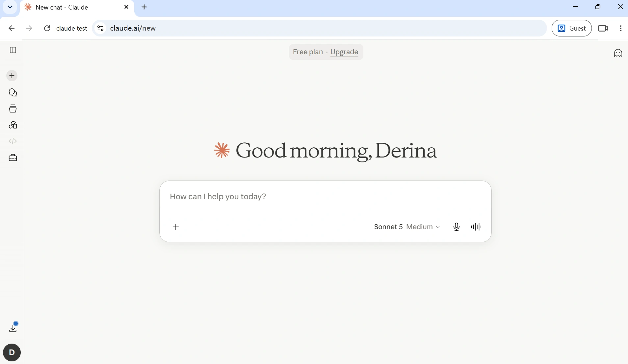Click the Upgrade link

pos(344,52)
